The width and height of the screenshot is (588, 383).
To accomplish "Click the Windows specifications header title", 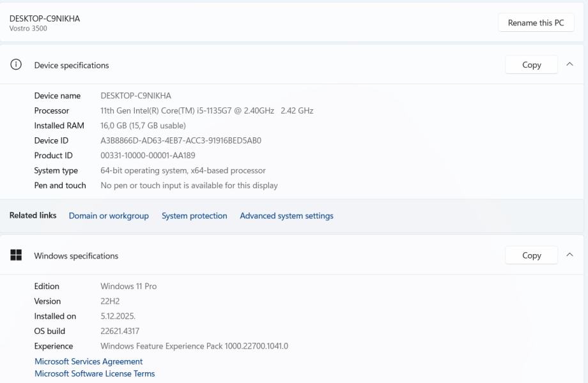I will click(76, 256).
